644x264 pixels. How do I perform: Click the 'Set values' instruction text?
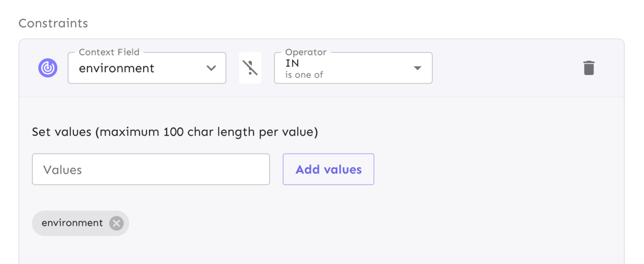click(61, 132)
